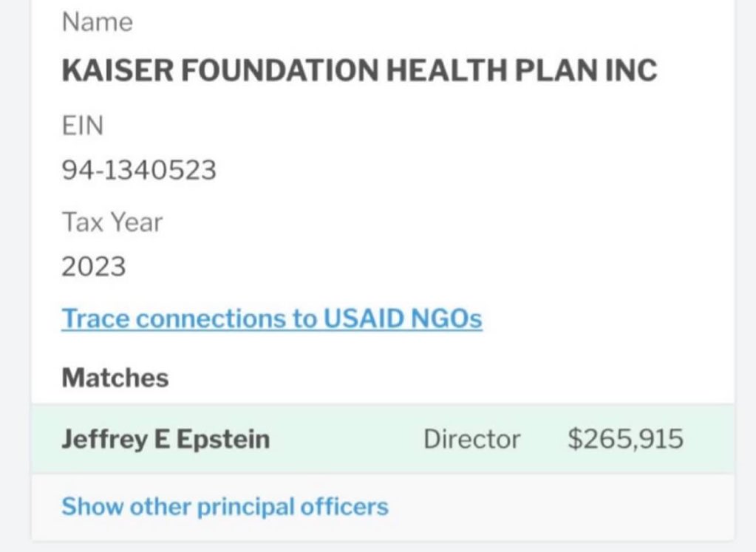
Task: Click the Tax Year field label
Action: point(112,222)
